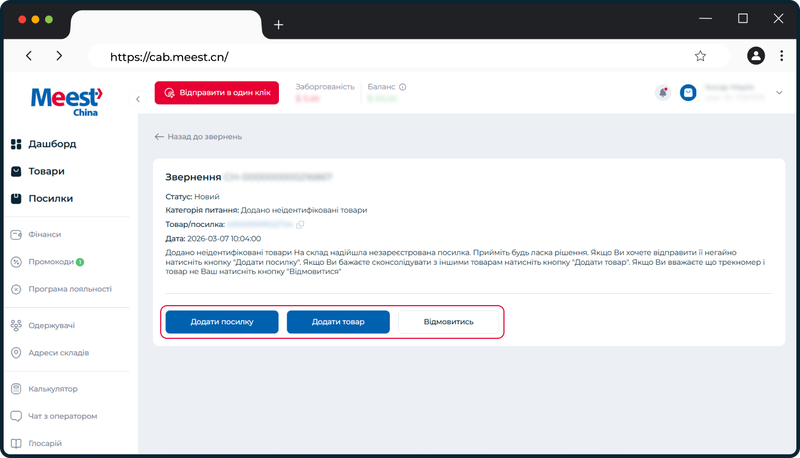The height and width of the screenshot is (458, 800).
Task: Go to Одержувачі
Action: [x=52, y=325]
